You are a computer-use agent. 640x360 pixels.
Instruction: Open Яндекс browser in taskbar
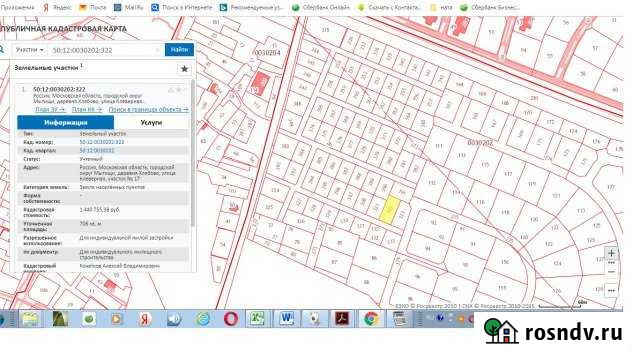tap(144, 319)
